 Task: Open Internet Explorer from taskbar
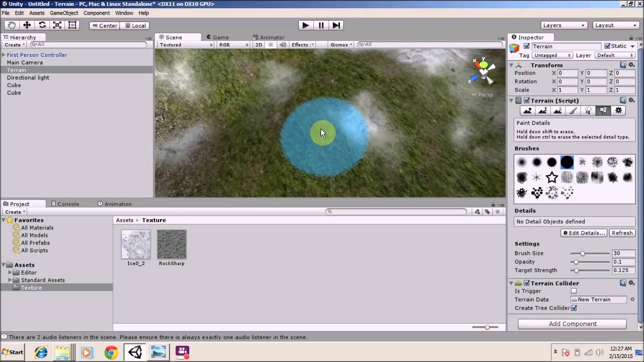pos(41,352)
